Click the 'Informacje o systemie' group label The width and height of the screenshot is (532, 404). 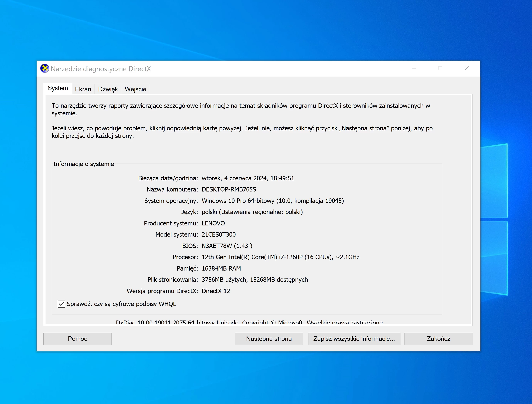pos(84,164)
